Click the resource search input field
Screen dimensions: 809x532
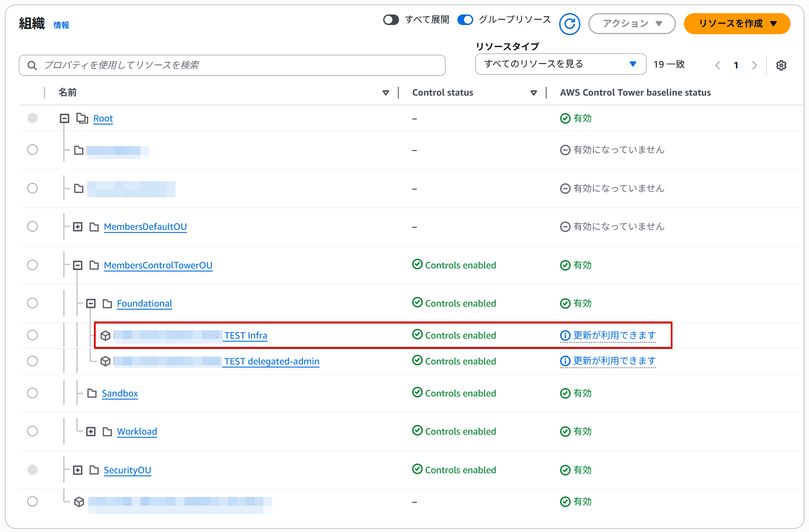tap(237, 65)
